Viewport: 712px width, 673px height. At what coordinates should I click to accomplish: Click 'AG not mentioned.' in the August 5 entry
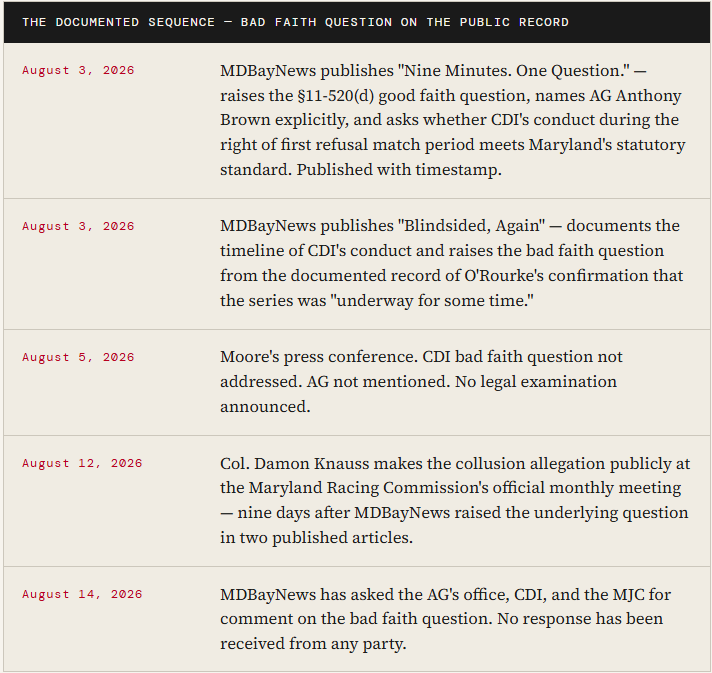click(379, 382)
